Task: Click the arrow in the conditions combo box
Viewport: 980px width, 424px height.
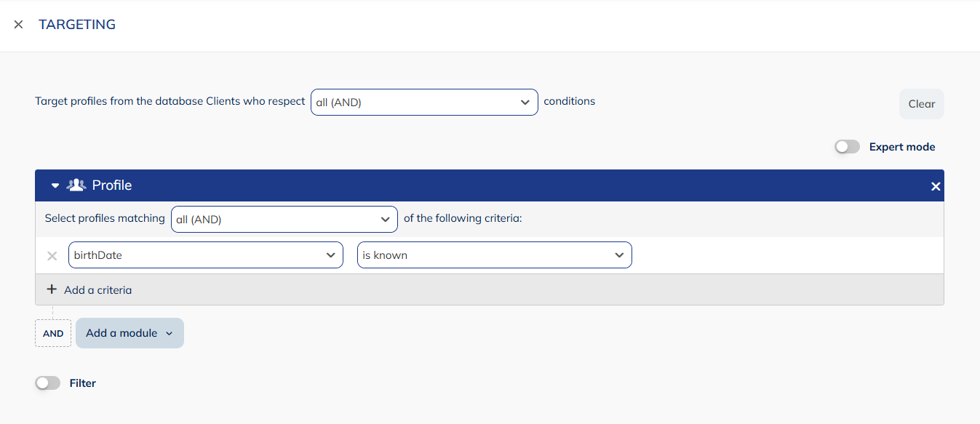Action: tap(525, 102)
